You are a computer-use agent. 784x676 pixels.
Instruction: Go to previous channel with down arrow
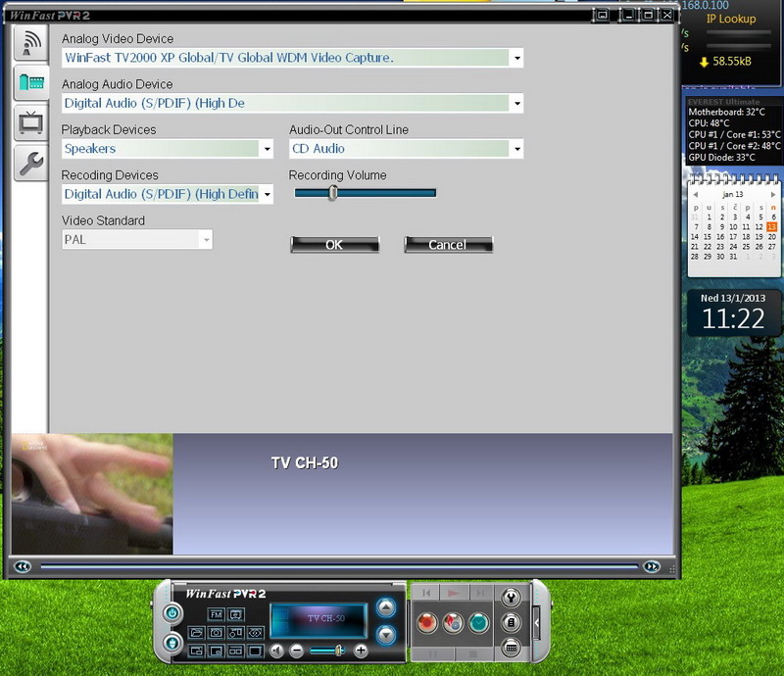coord(386,635)
